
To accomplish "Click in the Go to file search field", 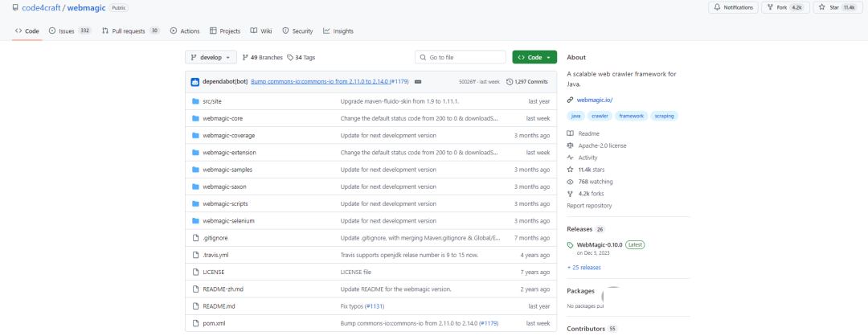I will 460,58.
